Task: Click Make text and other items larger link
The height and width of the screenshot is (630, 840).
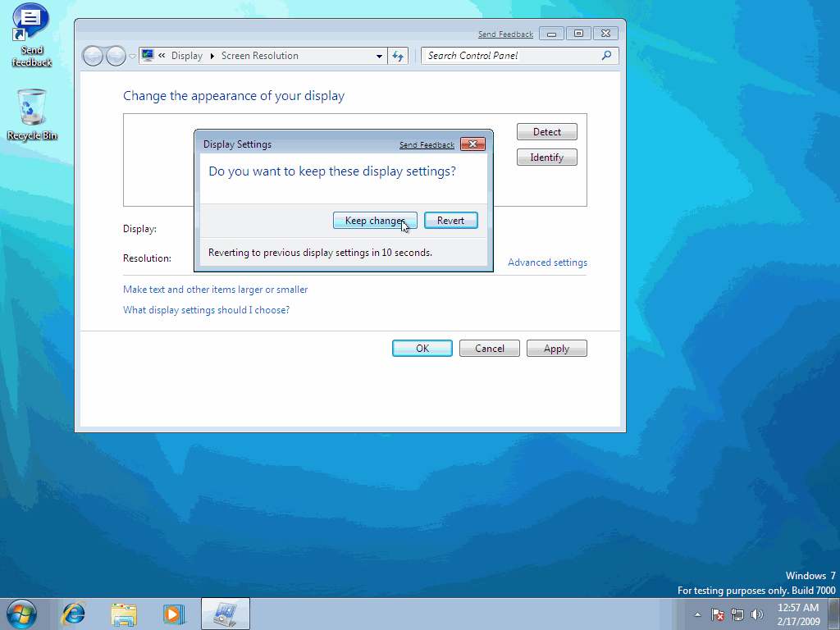Action: coord(215,289)
